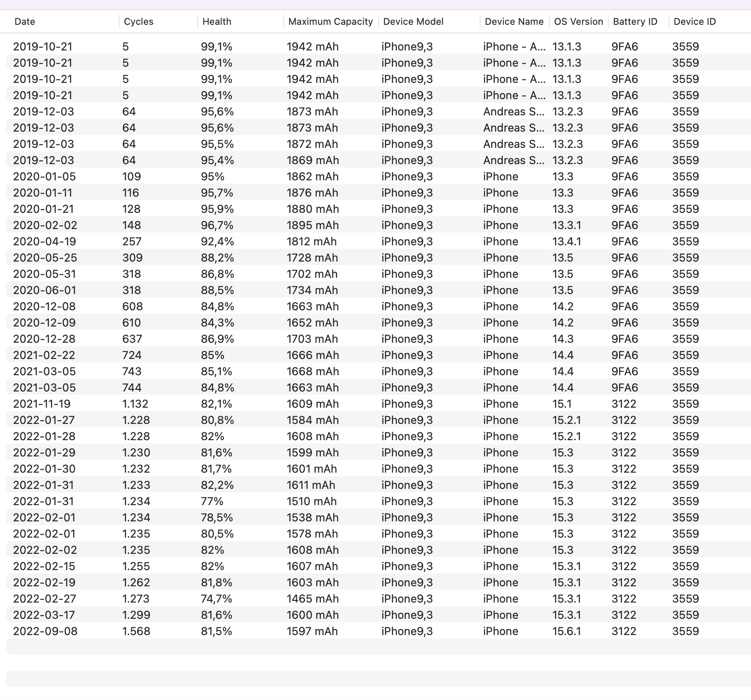Click the 78,5% health cell

point(217,518)
